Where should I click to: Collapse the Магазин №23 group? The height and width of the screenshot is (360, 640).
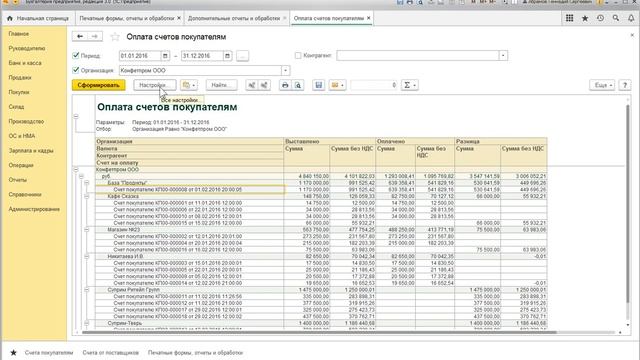point(87,230)
